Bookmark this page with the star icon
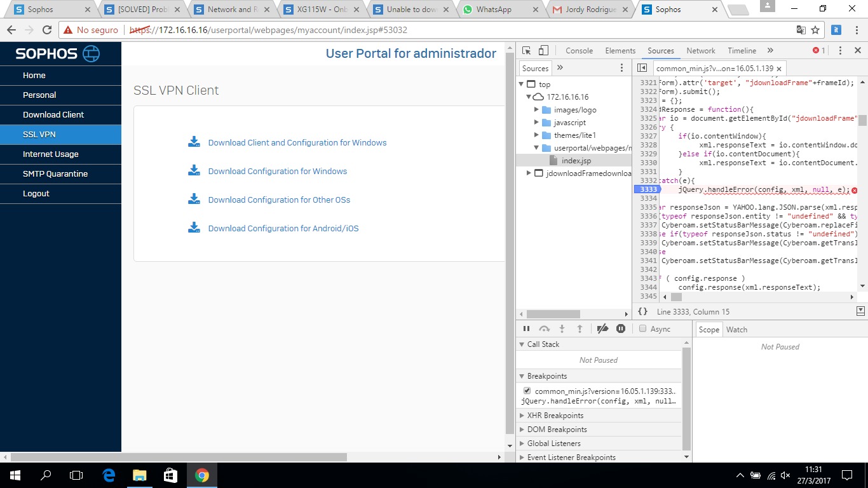Viewport: 868px width, 488px height. [815, 30]
